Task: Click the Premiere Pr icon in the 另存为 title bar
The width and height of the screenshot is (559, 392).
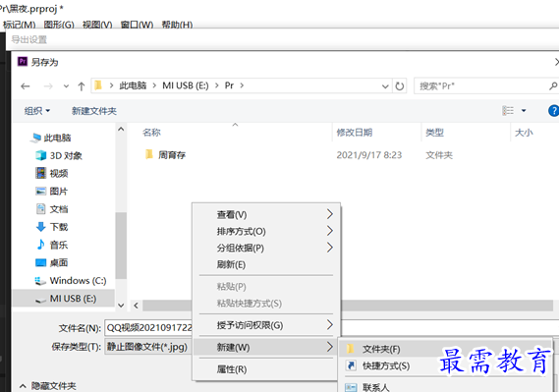Action: pos(23,62)
